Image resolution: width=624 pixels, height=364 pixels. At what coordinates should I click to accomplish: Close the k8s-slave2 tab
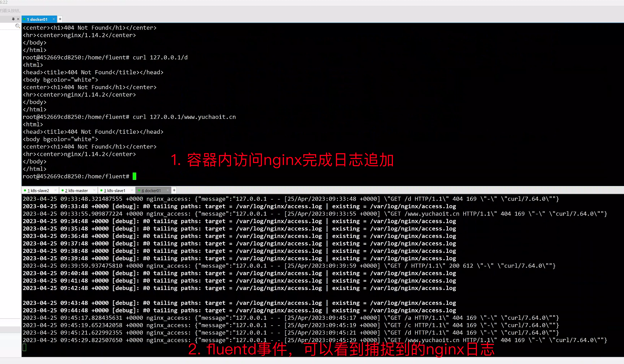pyautogui.click(x=56, y=190)
